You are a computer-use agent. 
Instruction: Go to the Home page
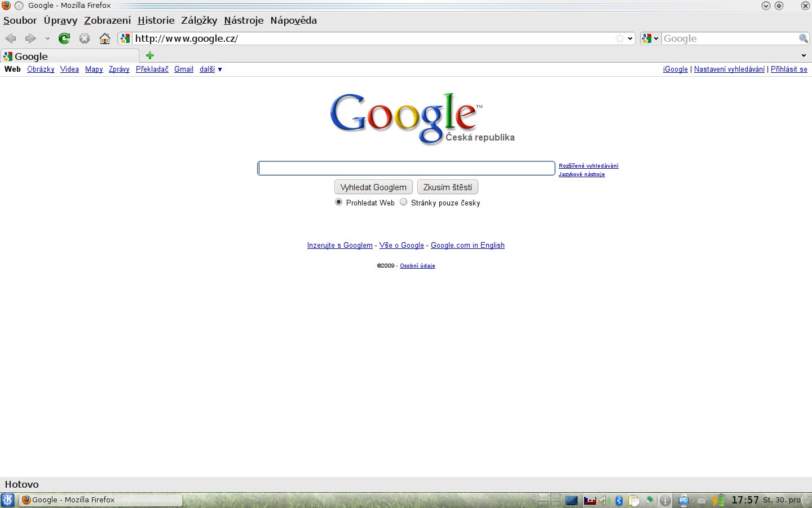105,38
